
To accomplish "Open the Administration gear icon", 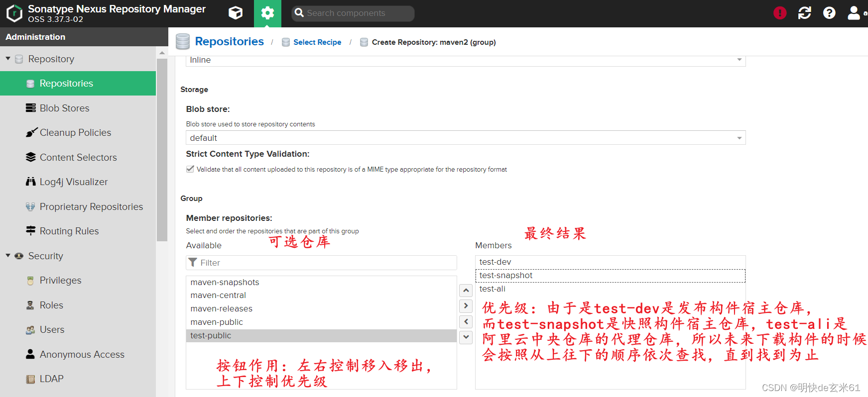I will 267,13.
